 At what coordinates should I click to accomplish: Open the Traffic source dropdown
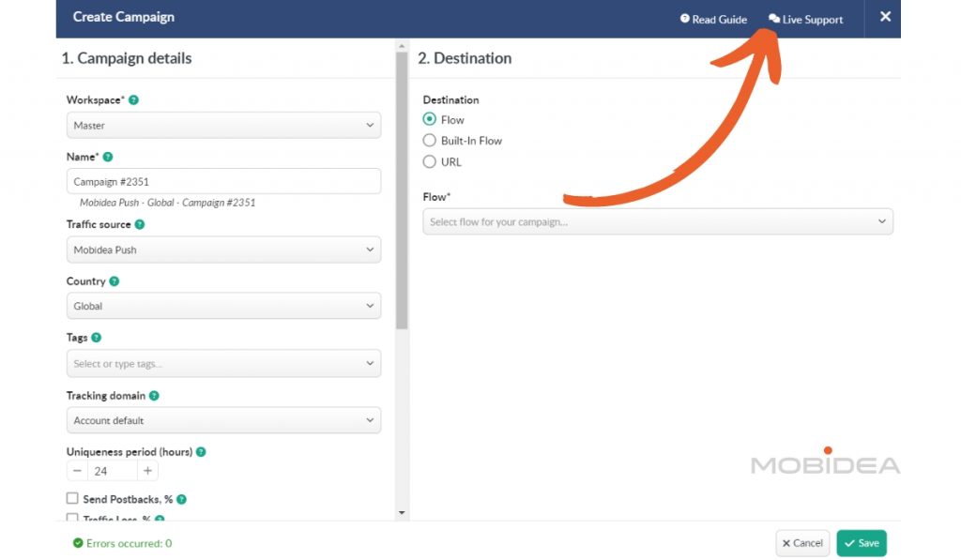coord(223,250)
